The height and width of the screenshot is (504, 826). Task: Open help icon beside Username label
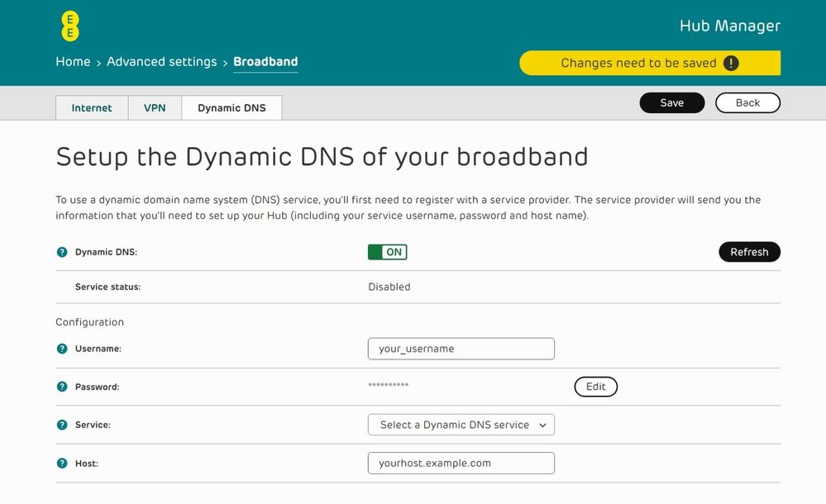click(62, 349)
